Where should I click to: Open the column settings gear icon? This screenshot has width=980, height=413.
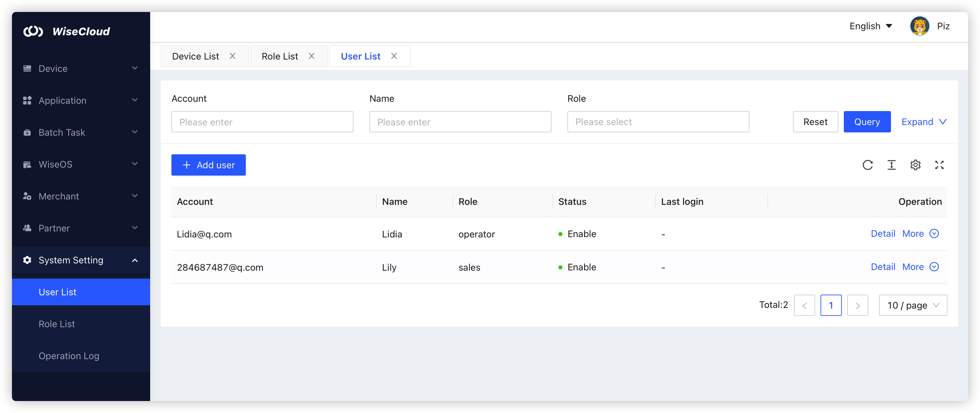click(916, 165)
